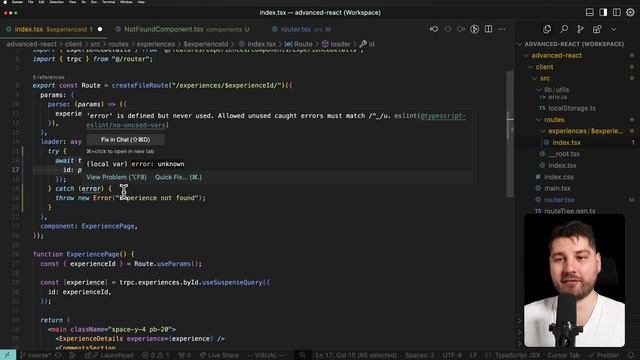Collapse the advanced-react root folder
This screenshot has width=640, height=360.
[x=557, y=56]
